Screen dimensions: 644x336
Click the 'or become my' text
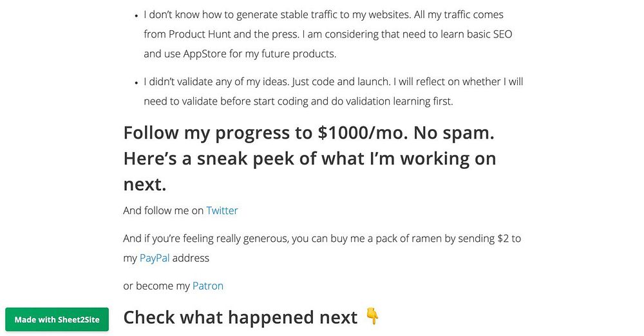[x=156, y=286]
